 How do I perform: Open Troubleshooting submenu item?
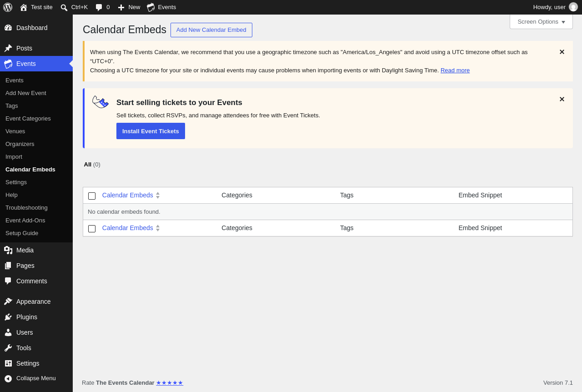pyautogui.click(x=26, y=208)
